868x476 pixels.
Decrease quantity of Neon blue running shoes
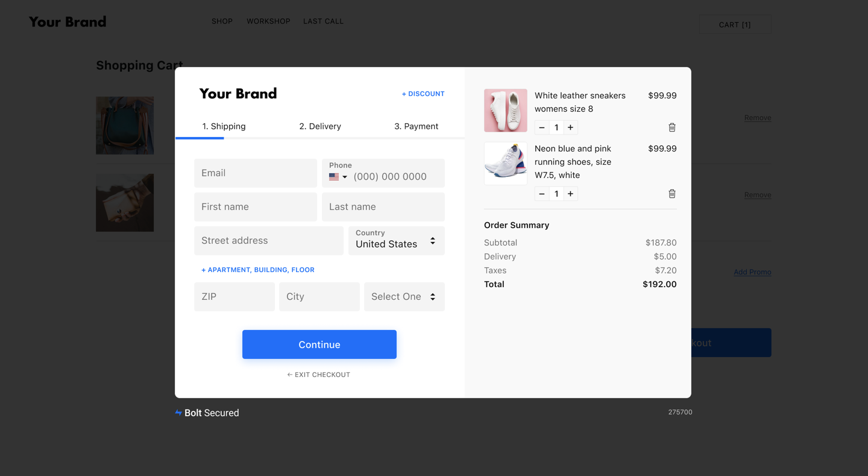tap(542, 194)
